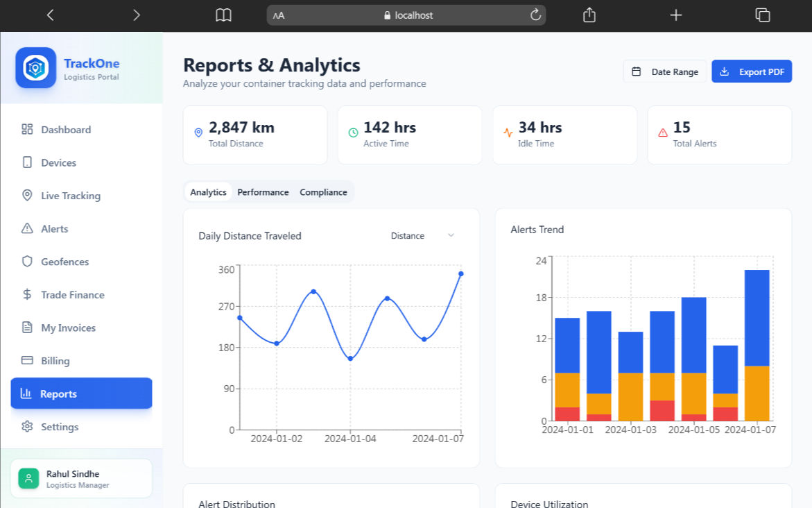Click the Total Alerts warning triangle icon
The image size is (812, 508).
click(663, 133)
